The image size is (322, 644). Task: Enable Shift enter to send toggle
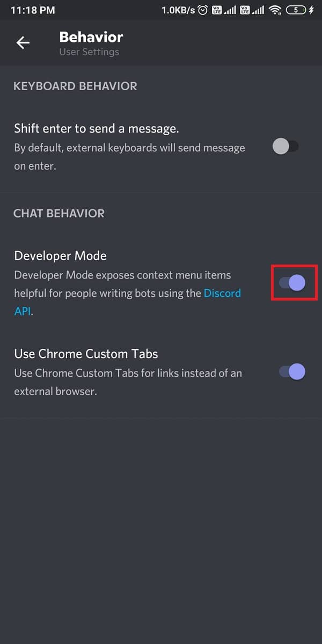pyautogui.click(x=286, y=147)
